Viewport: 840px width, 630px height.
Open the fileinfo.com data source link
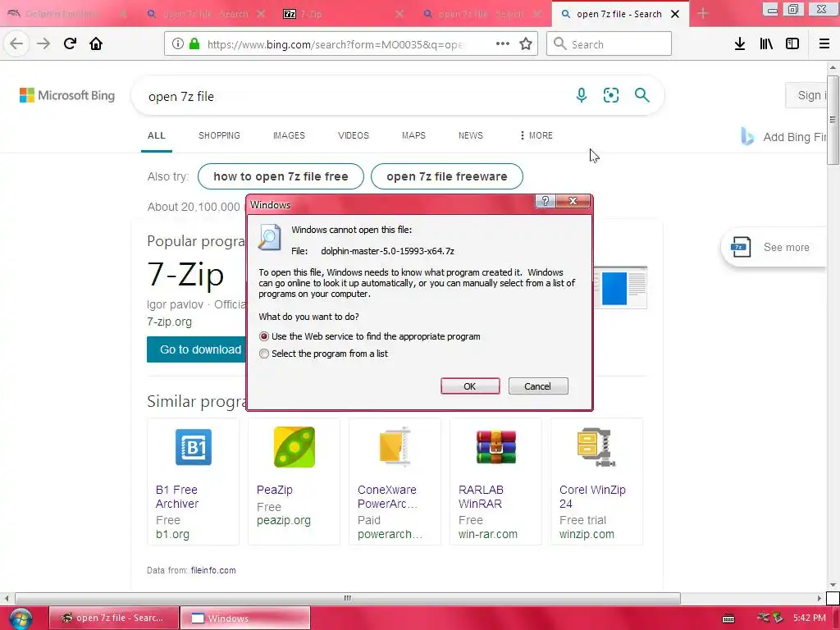[x=213, y=571]
